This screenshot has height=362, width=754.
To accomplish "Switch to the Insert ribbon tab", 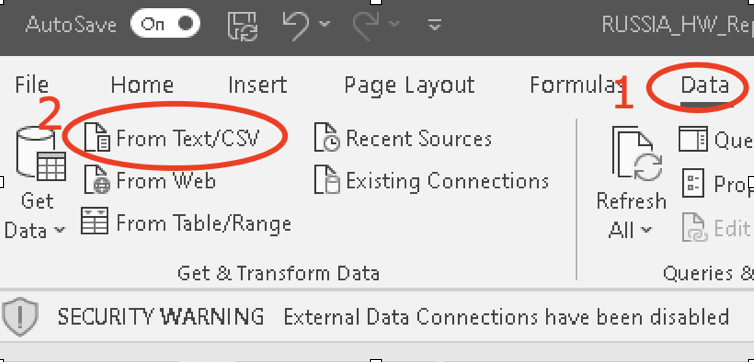I will point(257,85).
